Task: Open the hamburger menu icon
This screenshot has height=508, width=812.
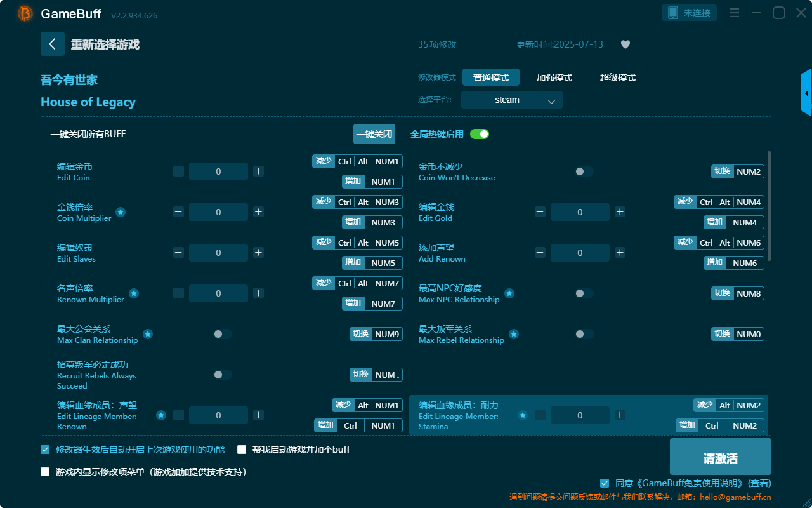Action: (x=734, y=13)
